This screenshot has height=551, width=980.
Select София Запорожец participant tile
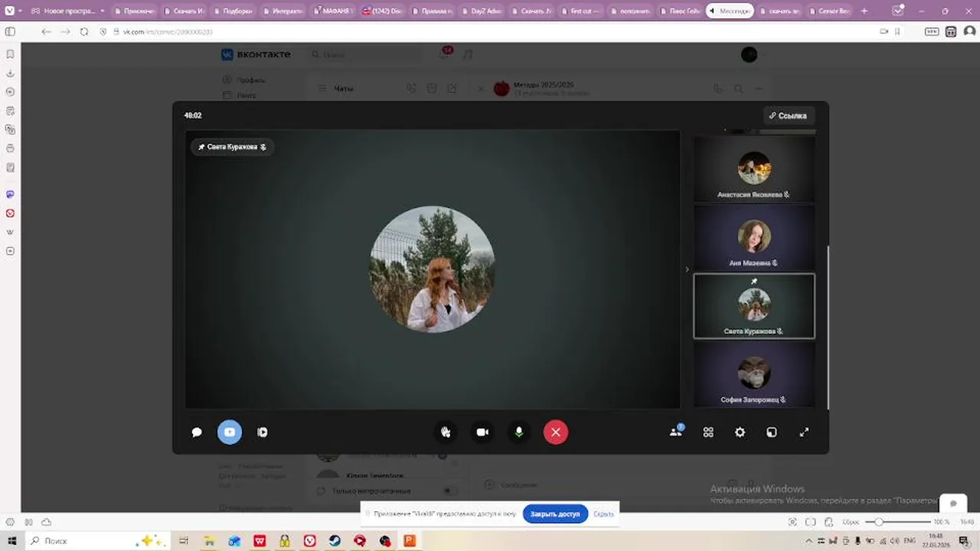tap(754, 374)
